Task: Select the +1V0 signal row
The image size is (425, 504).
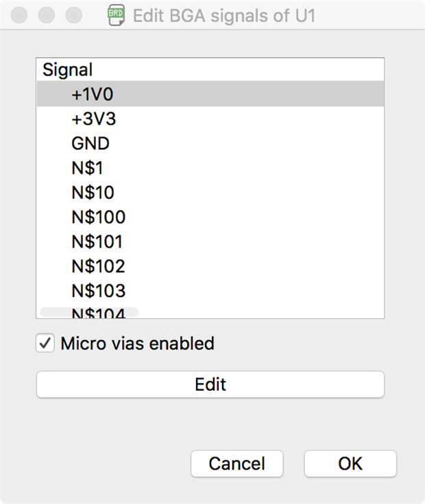Action: click(92, 95)
